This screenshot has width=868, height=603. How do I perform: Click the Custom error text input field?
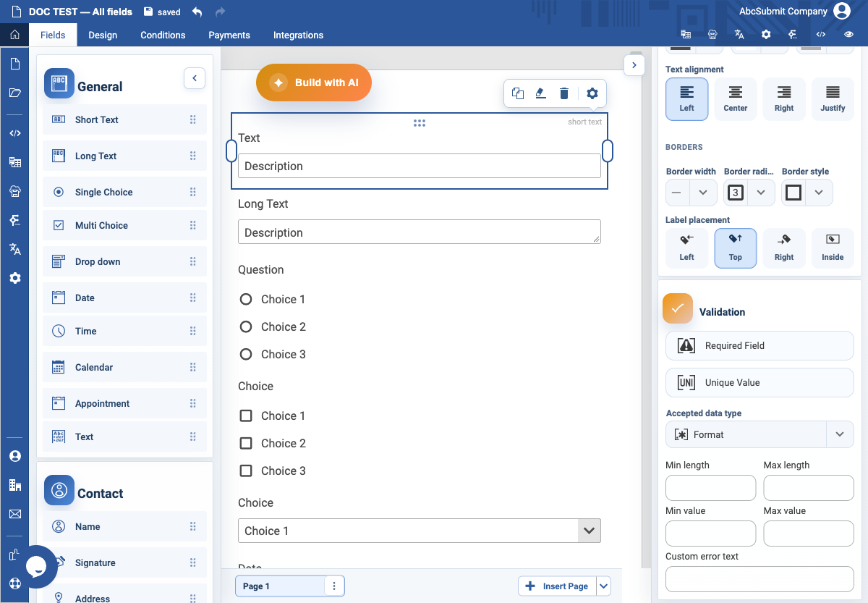pos(759,579)
